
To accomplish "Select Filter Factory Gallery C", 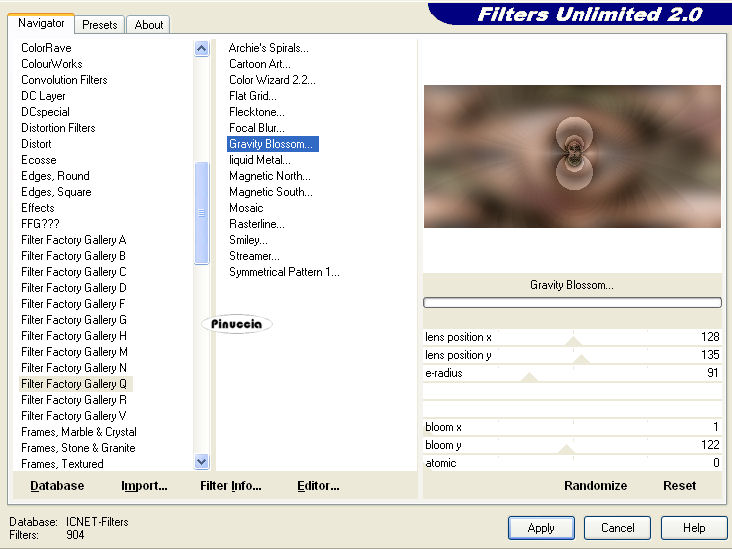I will [x=74, y=272].
